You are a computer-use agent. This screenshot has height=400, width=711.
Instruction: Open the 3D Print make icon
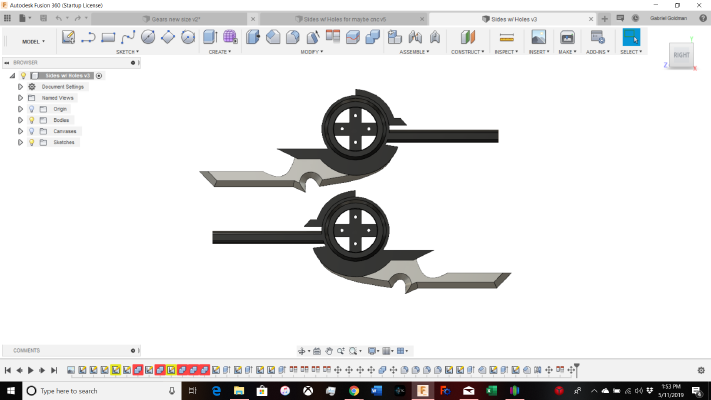pos(567,37)
